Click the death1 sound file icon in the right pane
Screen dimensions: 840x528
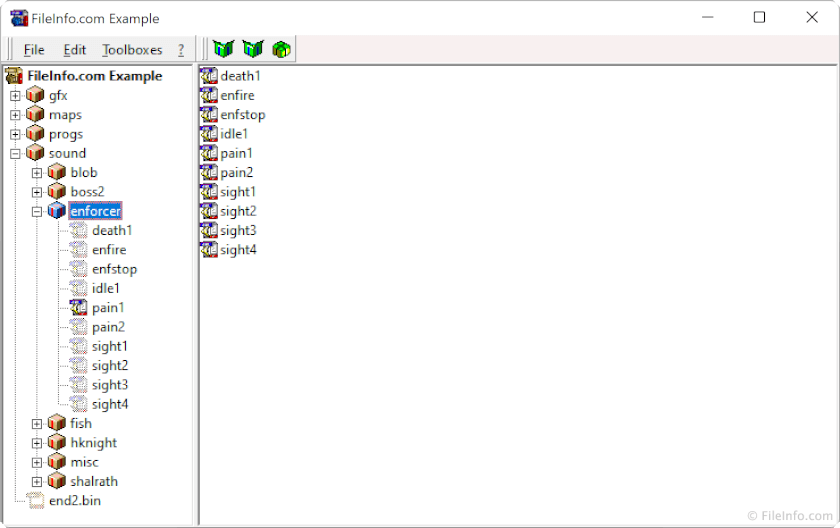(209, 76)
